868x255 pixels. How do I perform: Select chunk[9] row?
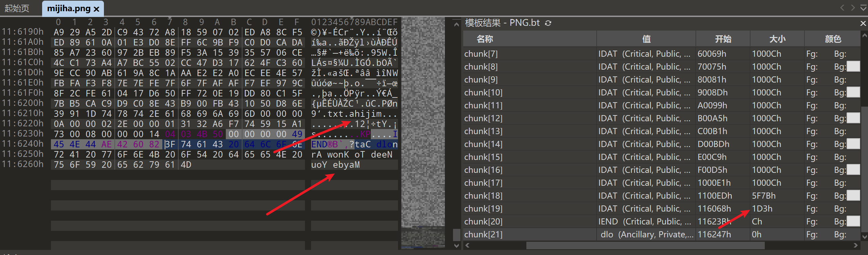662,79
